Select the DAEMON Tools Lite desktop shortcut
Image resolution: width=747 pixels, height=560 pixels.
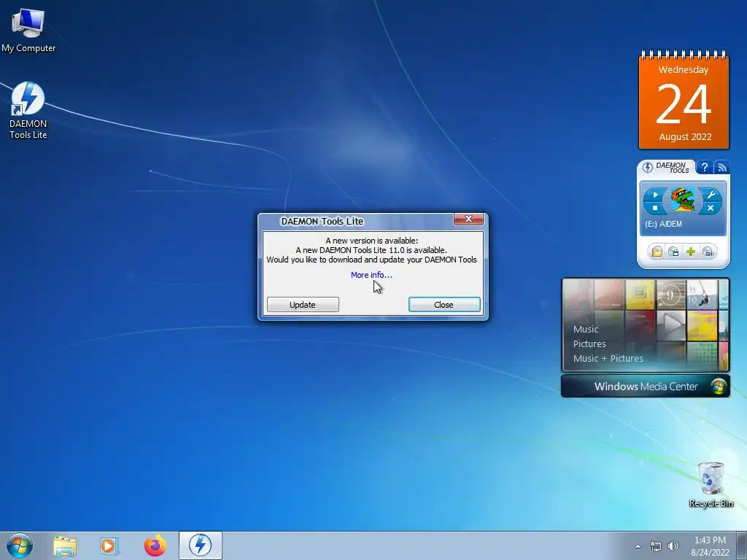coord(28,111)
